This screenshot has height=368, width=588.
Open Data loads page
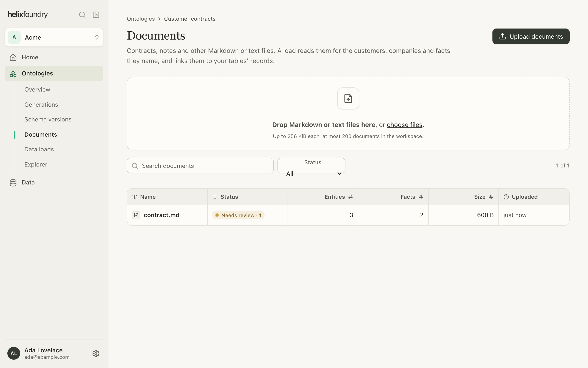[x=39, y=149]
